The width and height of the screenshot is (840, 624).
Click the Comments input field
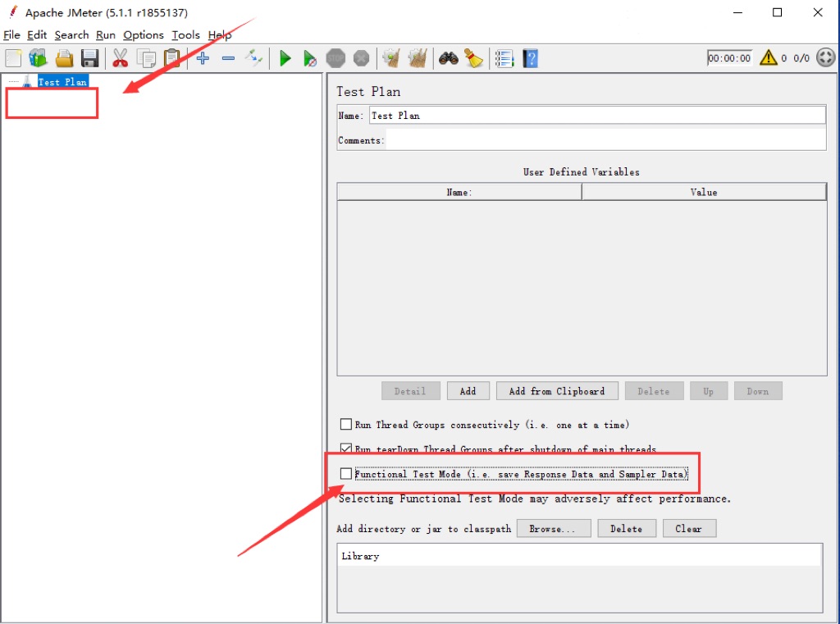[x=606, y=140]
